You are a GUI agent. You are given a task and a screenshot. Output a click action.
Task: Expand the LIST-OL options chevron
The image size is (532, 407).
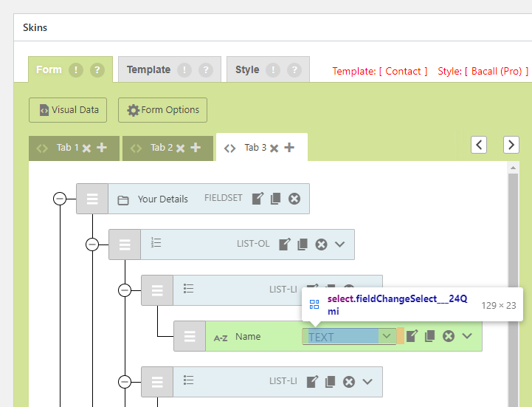click(340, 244)
